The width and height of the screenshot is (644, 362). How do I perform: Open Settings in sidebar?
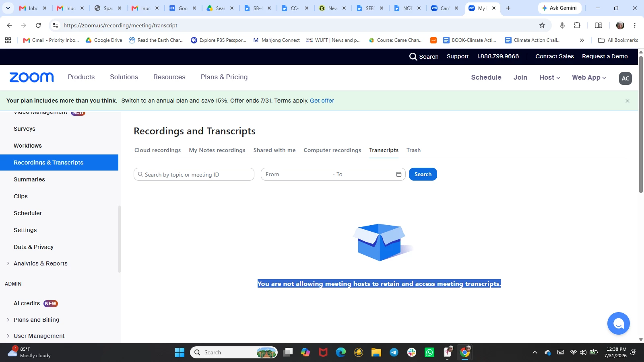tap(25, 230)
